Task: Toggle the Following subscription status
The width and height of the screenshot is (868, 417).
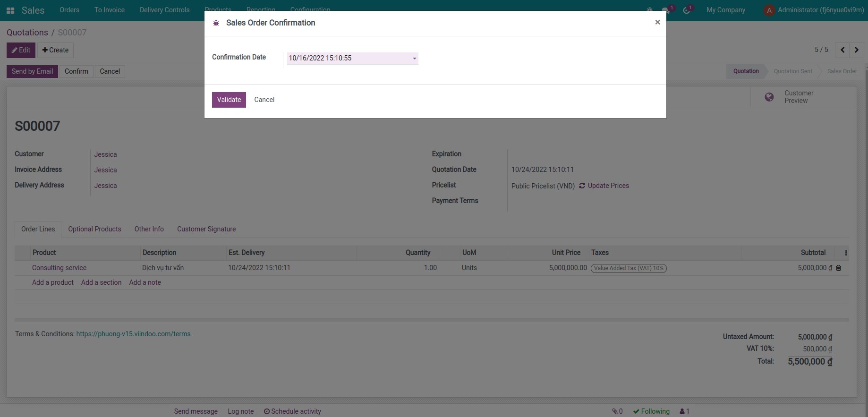Action: pos(651,411)
